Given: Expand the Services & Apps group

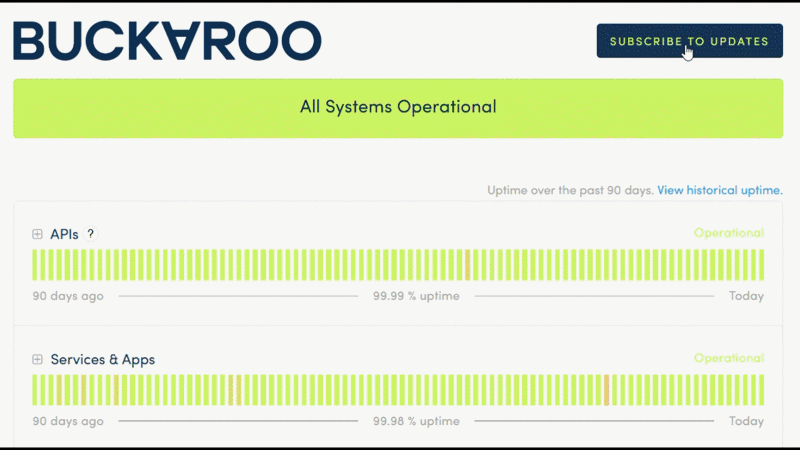Looking at the screenshot, I should point(37,359).
